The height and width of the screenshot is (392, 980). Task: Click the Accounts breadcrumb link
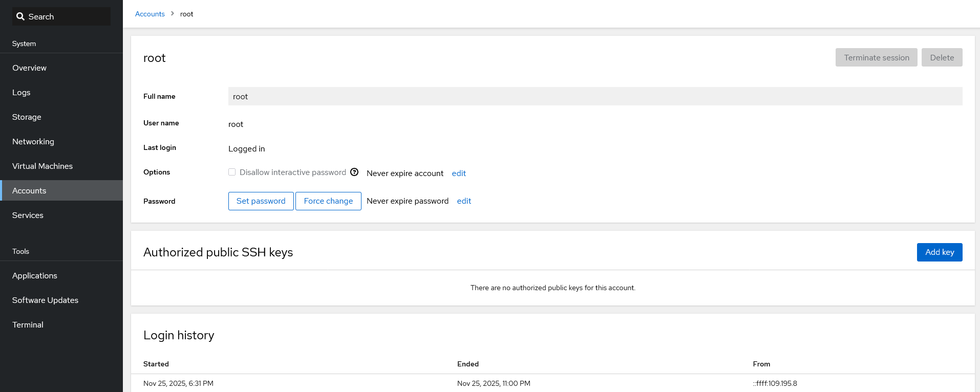(x=150, y=14)
